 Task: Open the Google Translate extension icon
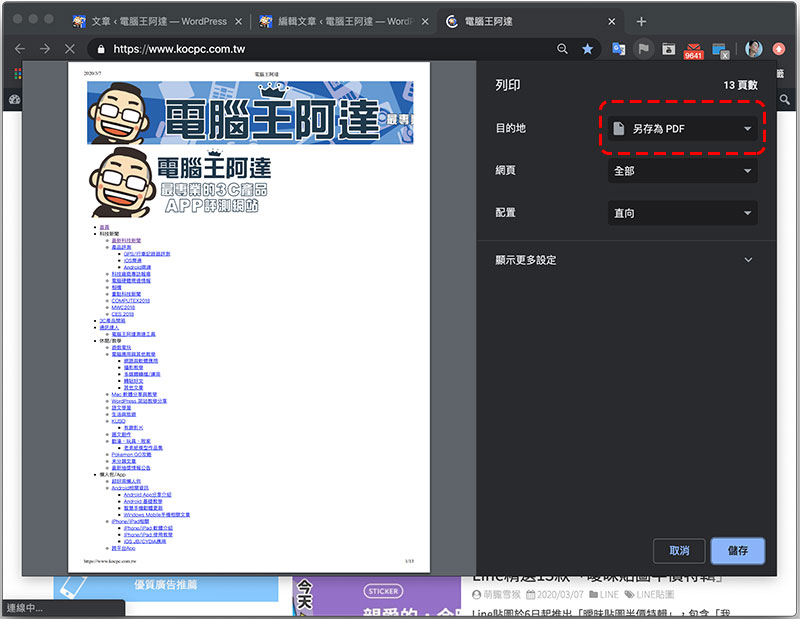[619, 49]
